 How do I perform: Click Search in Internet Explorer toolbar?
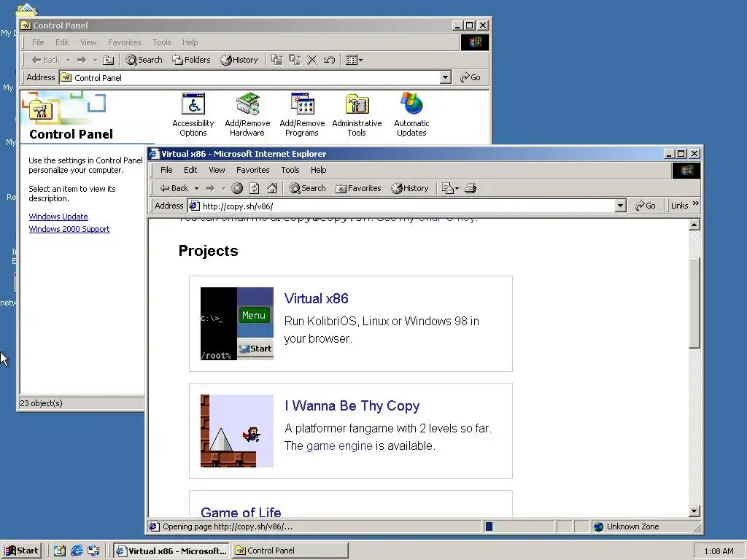pos(307,188)
